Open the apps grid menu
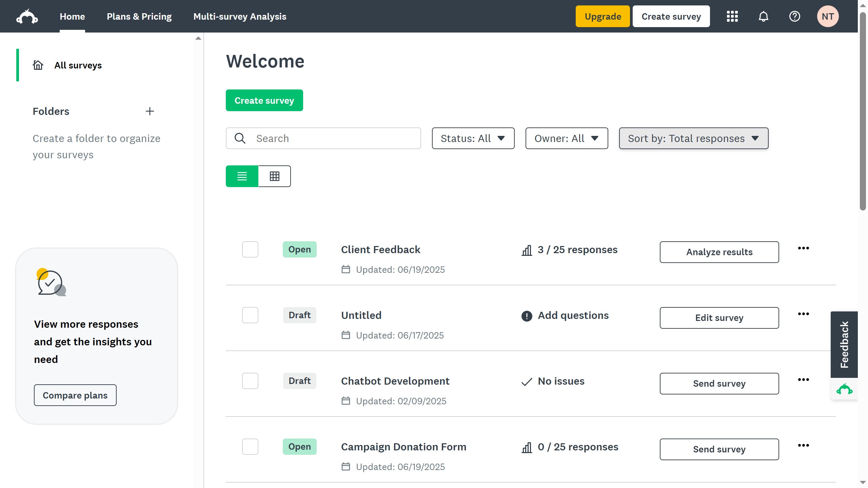 click(x=732, y=16)
